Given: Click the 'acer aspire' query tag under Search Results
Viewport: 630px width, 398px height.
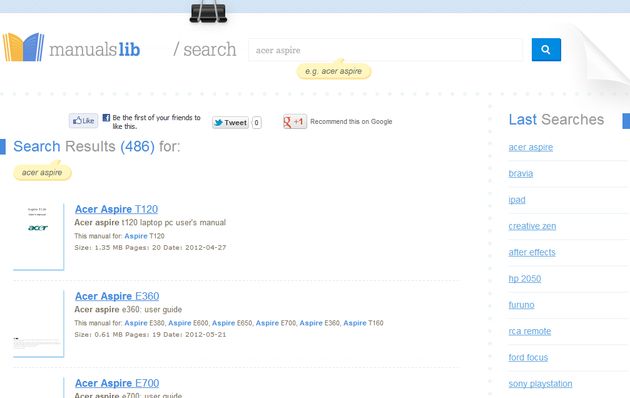Looking at the screenshot, I should (x=42, y=173).
